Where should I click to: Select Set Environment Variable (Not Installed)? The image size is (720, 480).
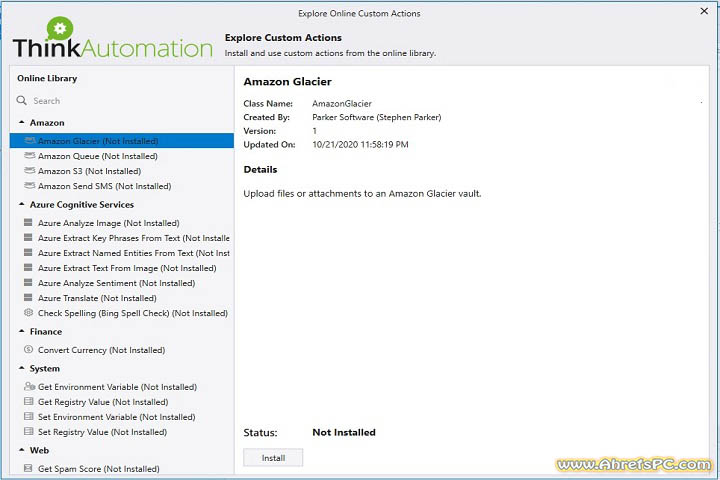[x=122, y=417]
